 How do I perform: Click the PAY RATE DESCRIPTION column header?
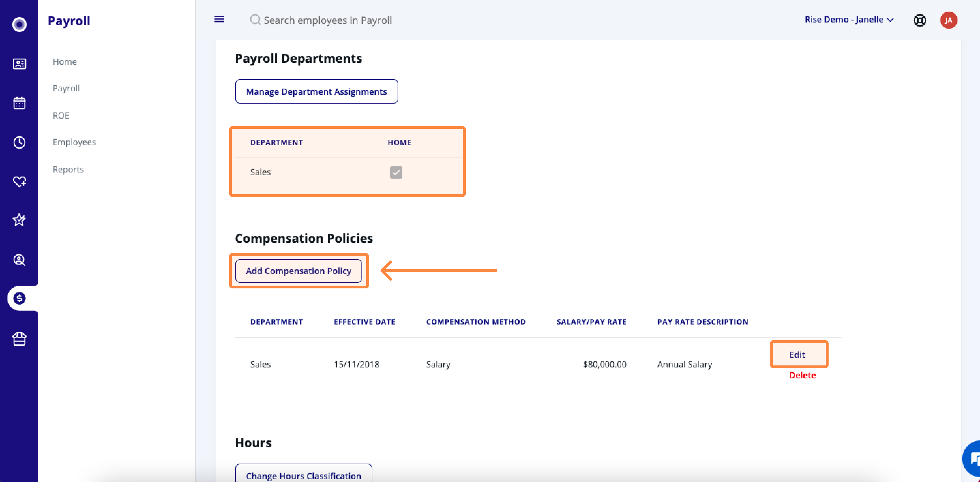point(703,322)
